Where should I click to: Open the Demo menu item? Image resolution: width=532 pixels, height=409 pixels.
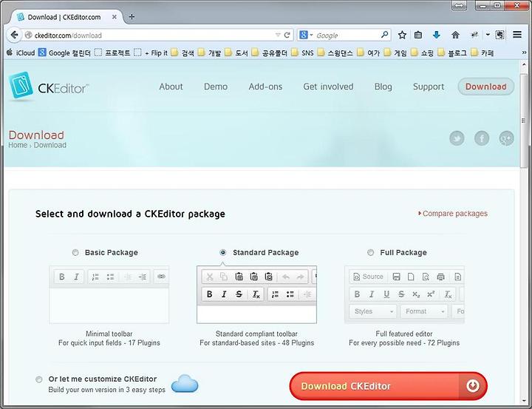pos(216,87)
